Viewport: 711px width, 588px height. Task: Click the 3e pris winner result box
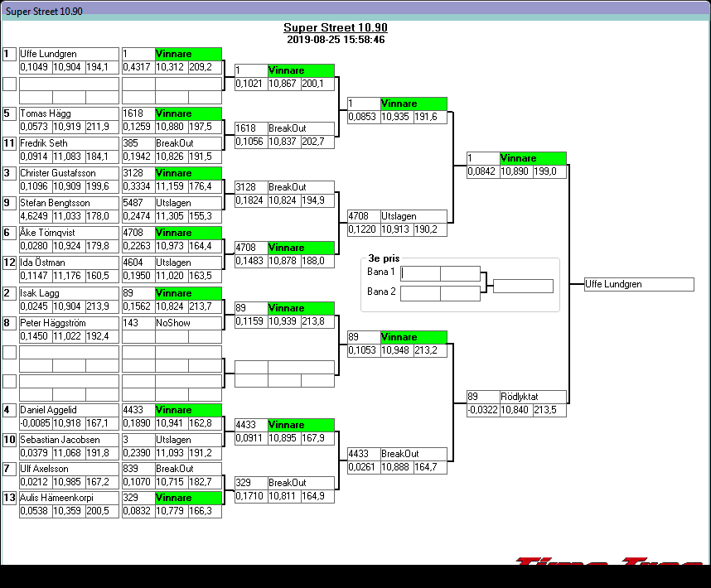(x=523, y=286)
